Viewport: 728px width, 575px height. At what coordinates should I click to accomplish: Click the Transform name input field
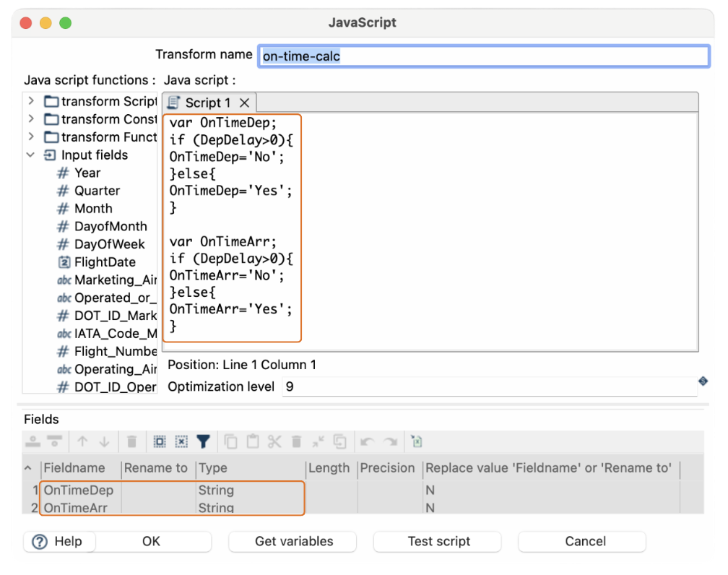[x=484, y=56]
